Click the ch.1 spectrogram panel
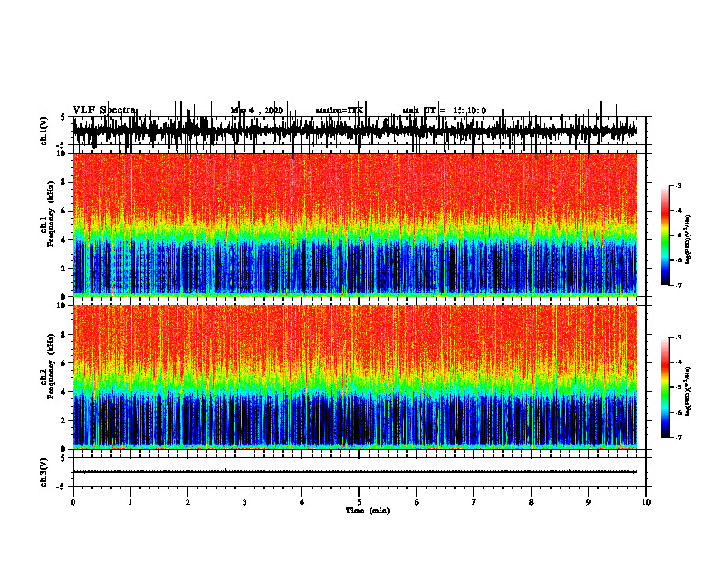Viewport: 728px width, 563px height. [354, 224]
